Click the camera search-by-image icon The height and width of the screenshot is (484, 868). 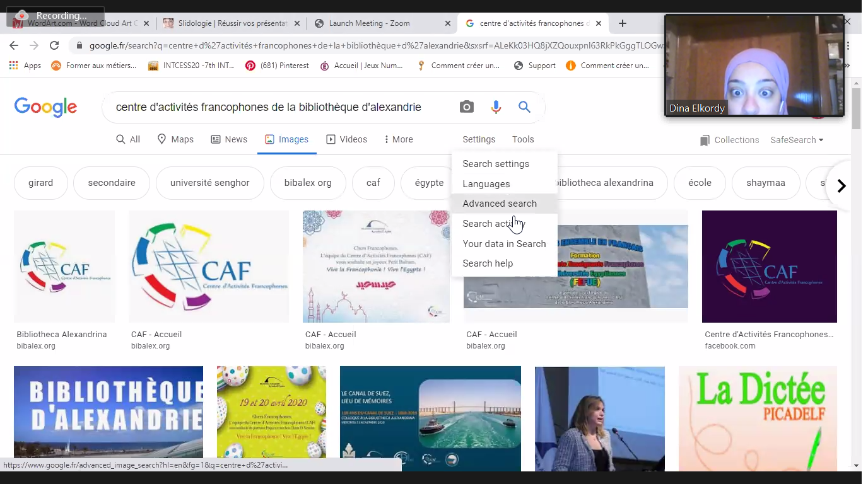pos(466,107)
